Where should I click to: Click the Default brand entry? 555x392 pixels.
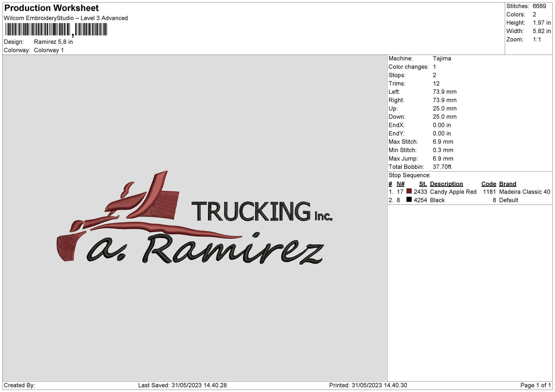[509, 200]
